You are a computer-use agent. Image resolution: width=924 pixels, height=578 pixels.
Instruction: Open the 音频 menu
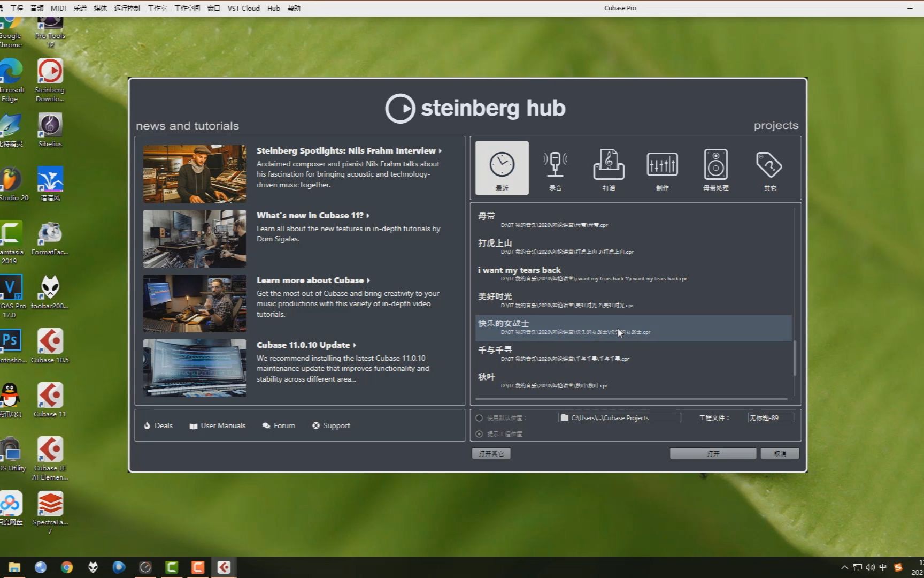[37, 8]
